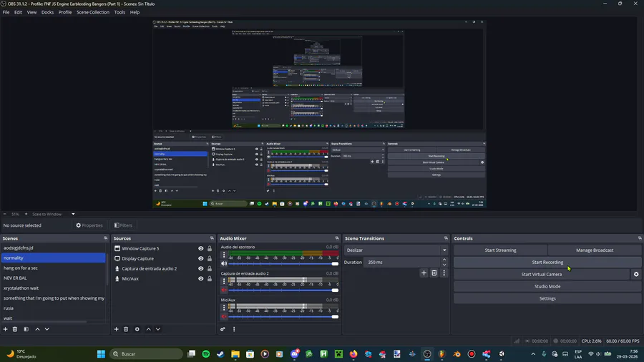The height and width of the screenshot is (362, 644).
Task: Open the Edit menu
Action: pyautogui.click(x=18, y=12)
